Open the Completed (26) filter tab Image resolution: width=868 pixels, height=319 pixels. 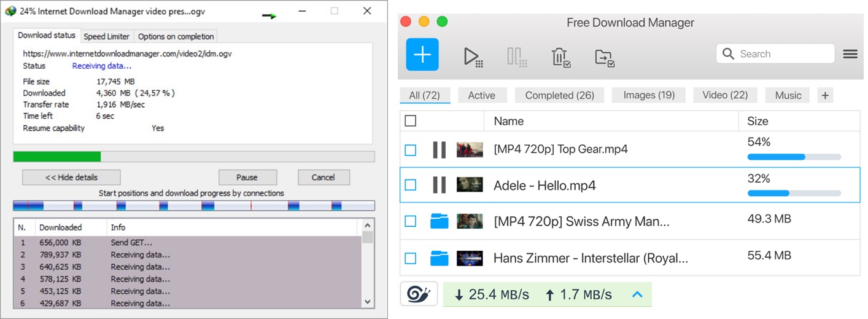559,95
